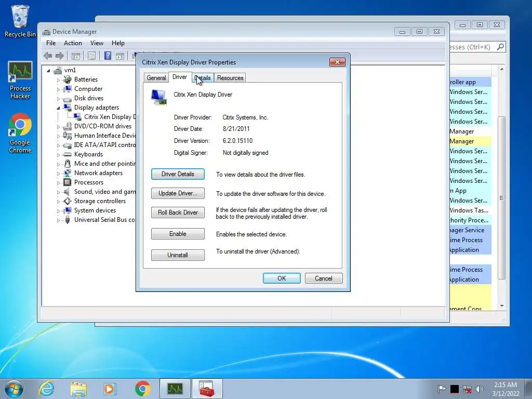Open Internet Explorer from the taskbar
532x399 pixels.
(46, 389)
